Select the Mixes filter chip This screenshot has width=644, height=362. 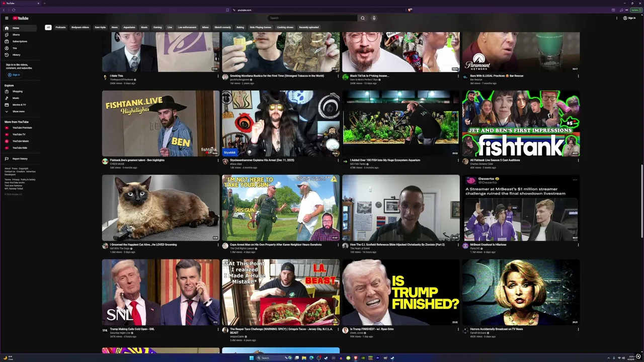205,27
